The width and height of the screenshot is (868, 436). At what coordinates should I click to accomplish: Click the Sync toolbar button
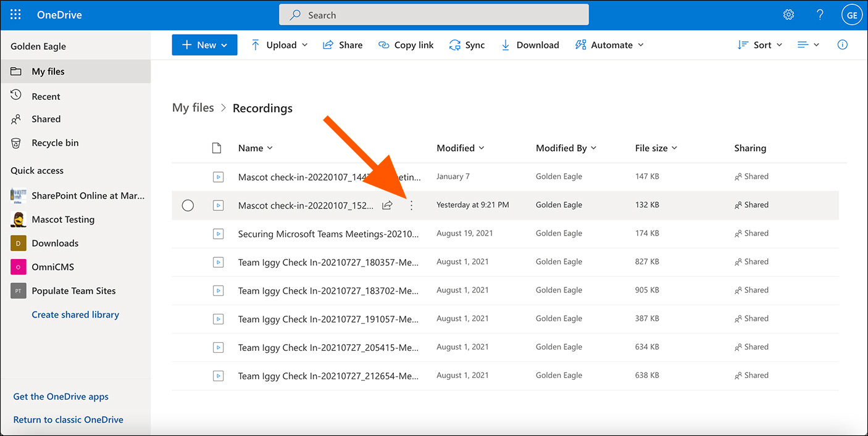pos(467,45)
